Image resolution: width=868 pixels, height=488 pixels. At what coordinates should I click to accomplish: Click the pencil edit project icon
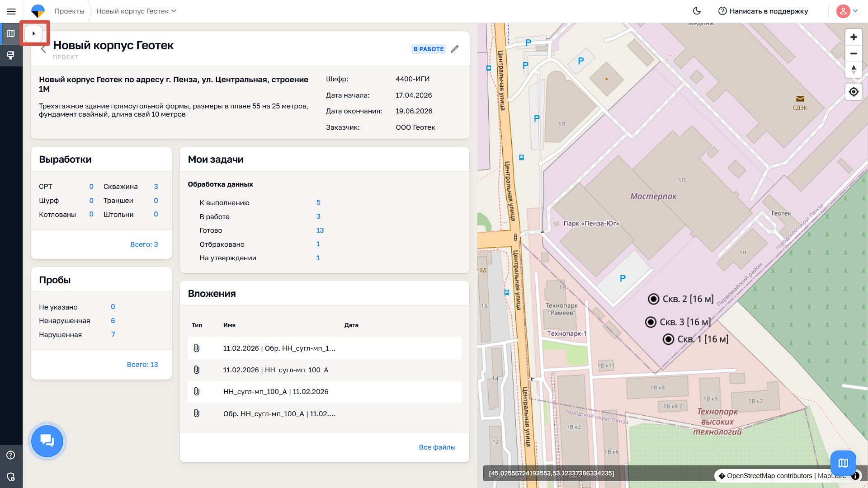pyautogui.click(x=455, y=49)
